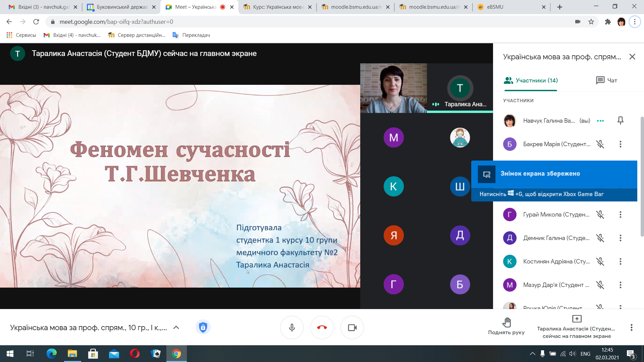Open the Chrome extensions puzzle icon
This screenshot has width=644, height=362.
(608, 22)
